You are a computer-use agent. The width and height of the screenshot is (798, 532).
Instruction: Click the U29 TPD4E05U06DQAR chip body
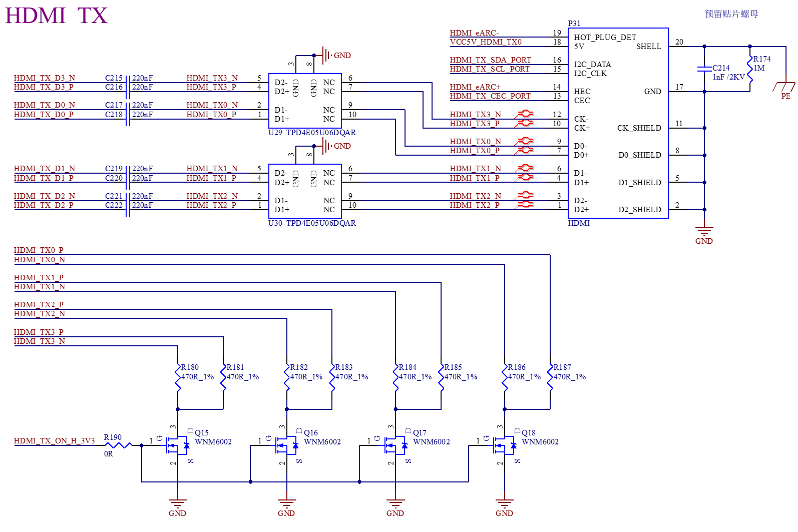[305, 101]
